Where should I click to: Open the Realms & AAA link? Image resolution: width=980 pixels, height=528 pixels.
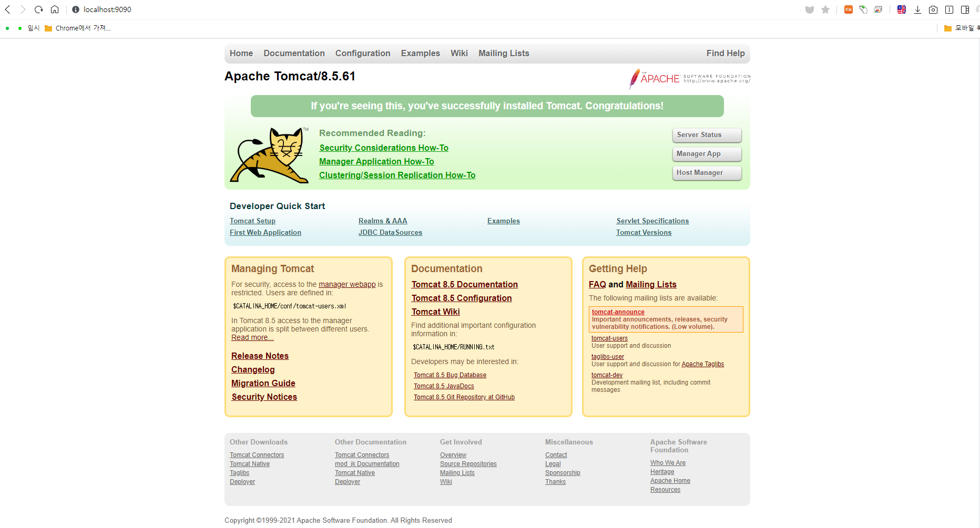(x=383, y=221)
